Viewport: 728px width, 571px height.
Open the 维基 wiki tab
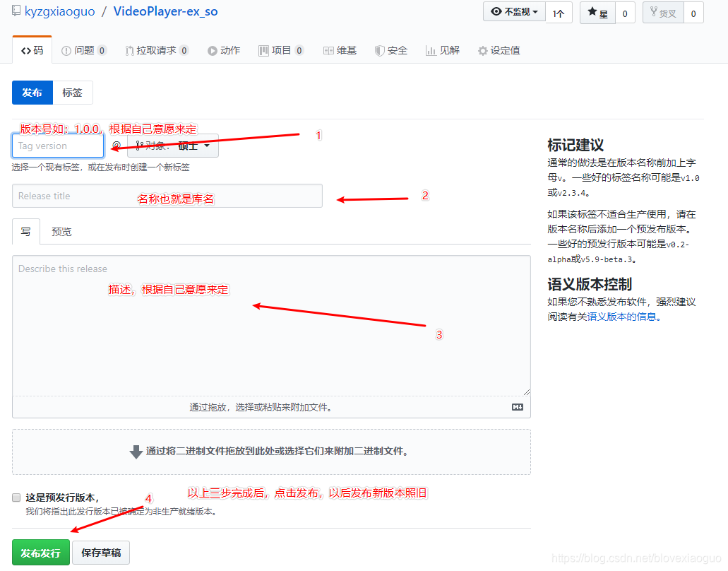pos(340,50)
